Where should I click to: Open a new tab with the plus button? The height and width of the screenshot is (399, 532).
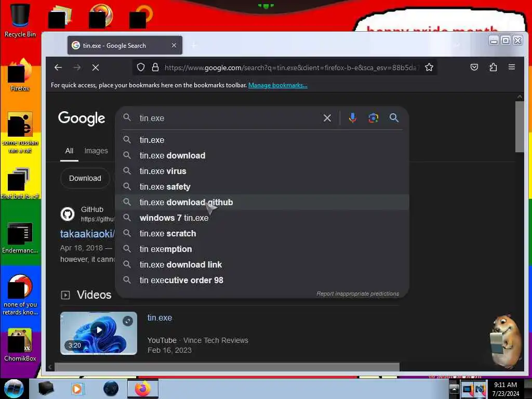194,45
